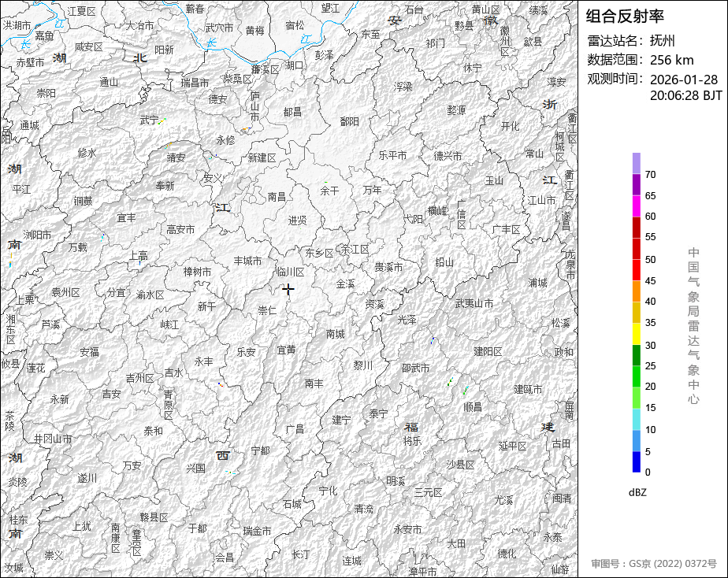The width and height of the screenshot is (728, 578).
Task: Click the 井冈山市 map label
Action: click(x=53, y=439)
